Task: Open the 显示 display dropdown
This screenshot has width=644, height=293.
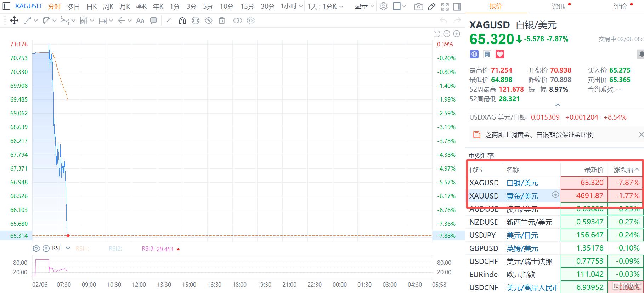Action: coord(364,6)
